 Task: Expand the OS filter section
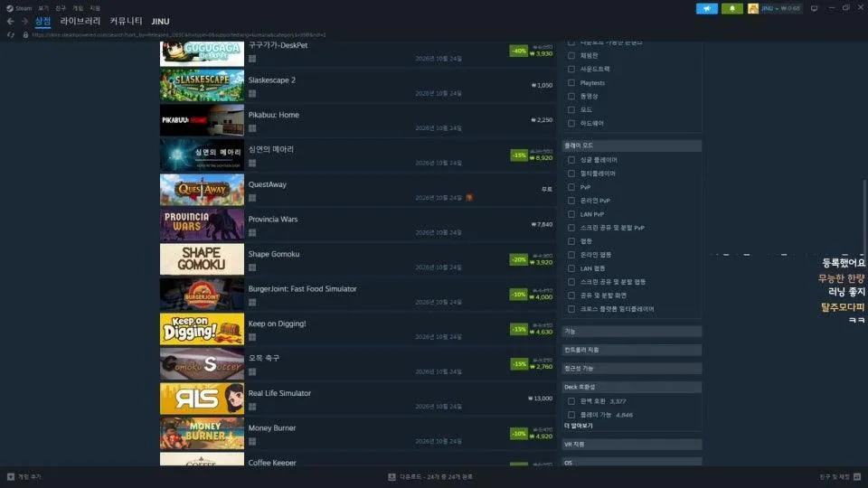tap(632, 462)
